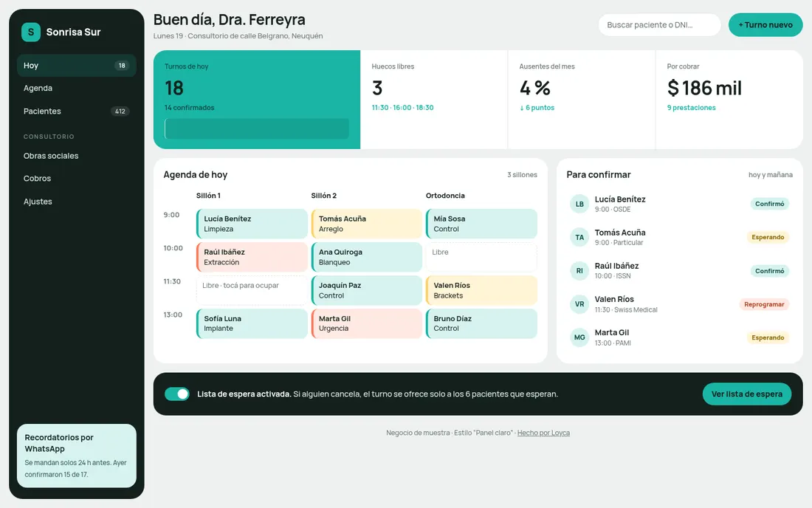Screen dimensions: 812x508
Task: Open the Por cobrar card
Action: click(x=729, y=100)
